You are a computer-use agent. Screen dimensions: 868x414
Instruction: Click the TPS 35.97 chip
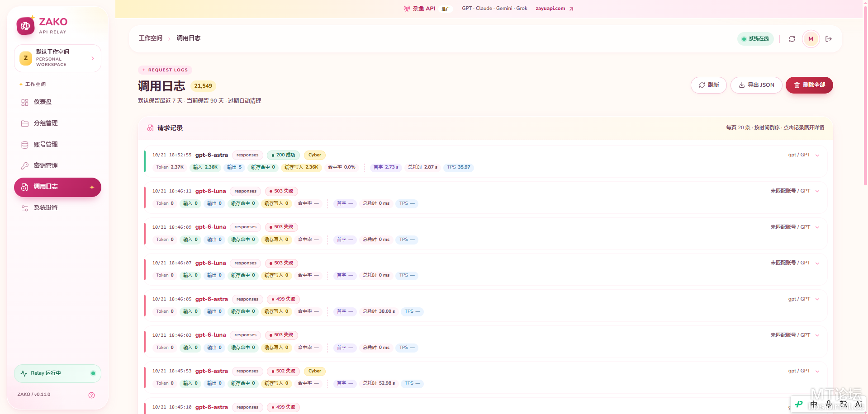tap(458, 167)
